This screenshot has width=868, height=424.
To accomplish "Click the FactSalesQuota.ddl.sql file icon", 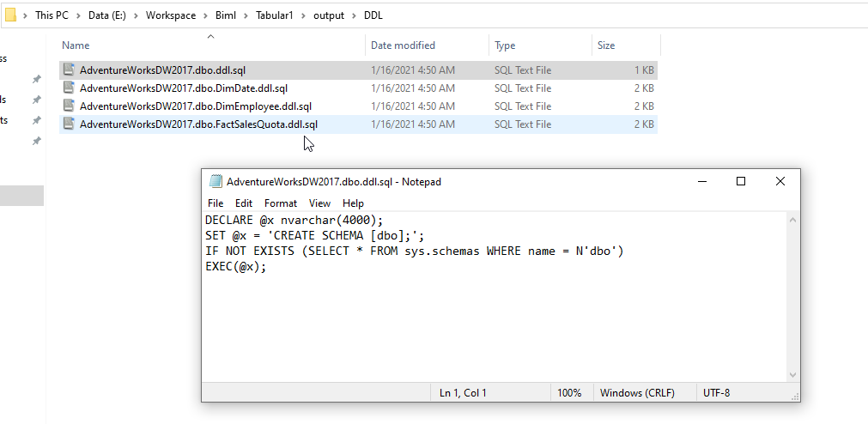I will 69,124.
